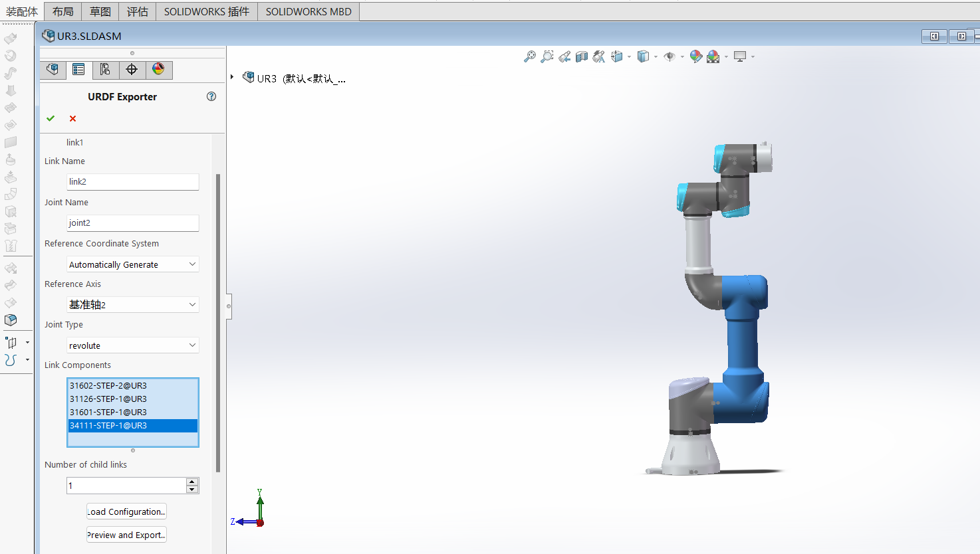Screen dimensions: 980x554
Task: Click the link1 parent label
Action: 74,142
